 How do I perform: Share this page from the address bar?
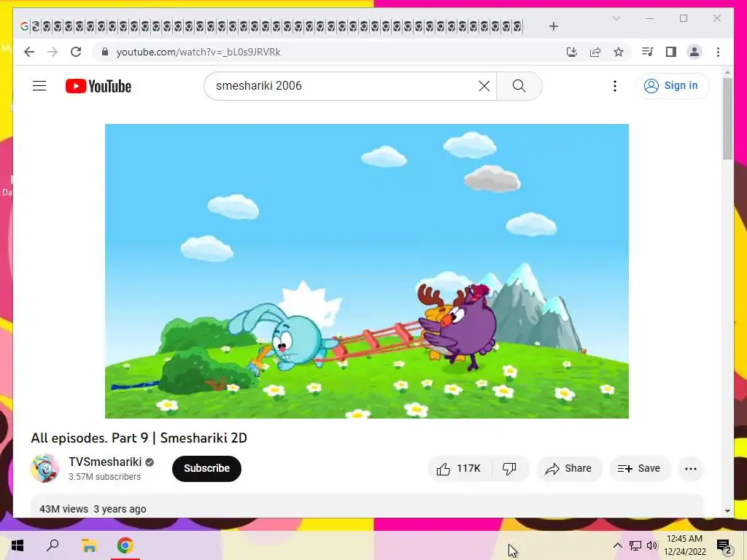coord(595,52)
